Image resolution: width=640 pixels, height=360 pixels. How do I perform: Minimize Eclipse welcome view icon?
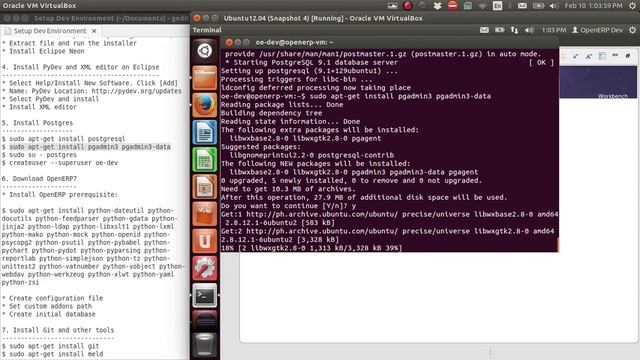coord(615,55)
